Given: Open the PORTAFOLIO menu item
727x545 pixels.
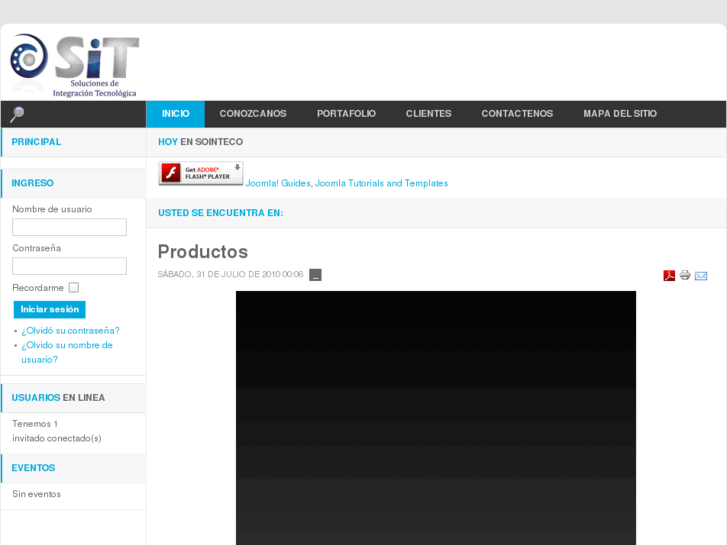Looking at the screenshot, I should coord(346,114).
